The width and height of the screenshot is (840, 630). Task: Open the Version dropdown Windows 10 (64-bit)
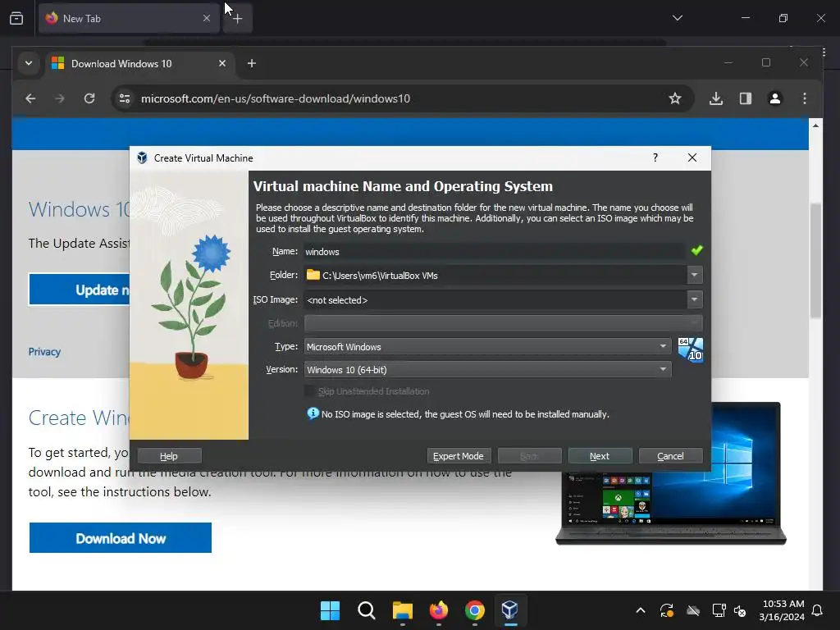tap(487, 370)
